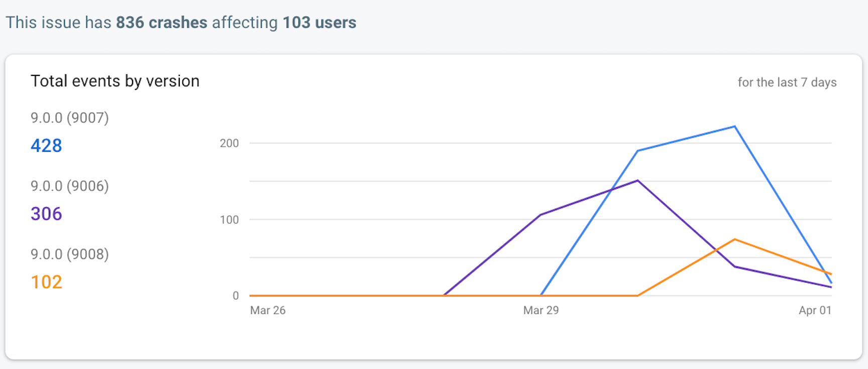Click the Mar 29 x-axis label

coord(541,310)
